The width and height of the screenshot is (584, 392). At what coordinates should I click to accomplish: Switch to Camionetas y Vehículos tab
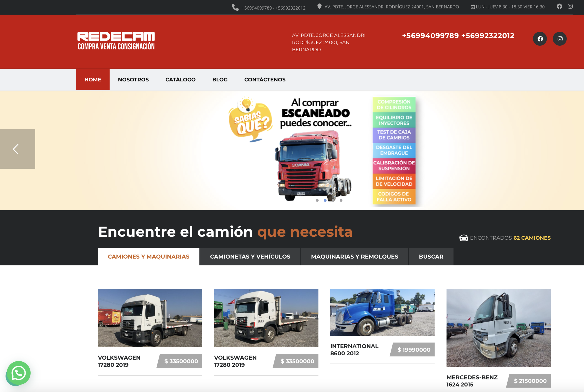tap(250, 257)
